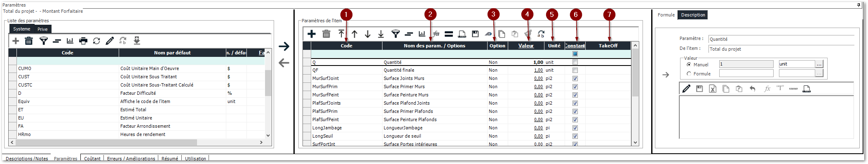Toggle Constant checkbox for Q row
This screenshot has height=164, width=868.
tap(575, 62)
